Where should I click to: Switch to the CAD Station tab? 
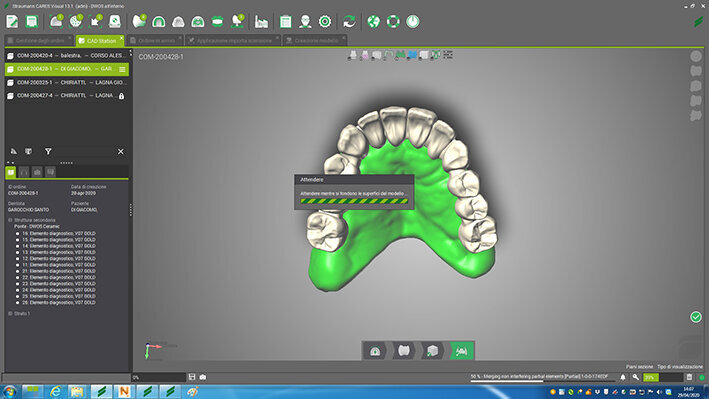100,41
